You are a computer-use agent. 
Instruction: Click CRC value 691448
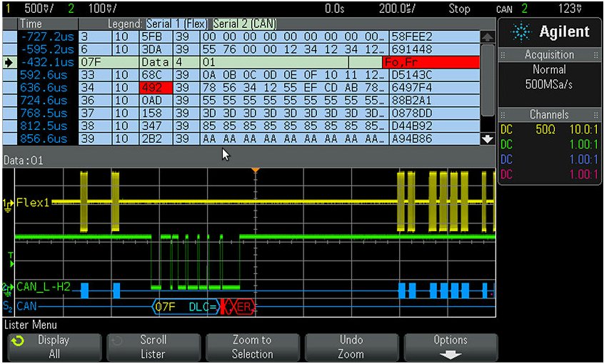pos(412,50)
